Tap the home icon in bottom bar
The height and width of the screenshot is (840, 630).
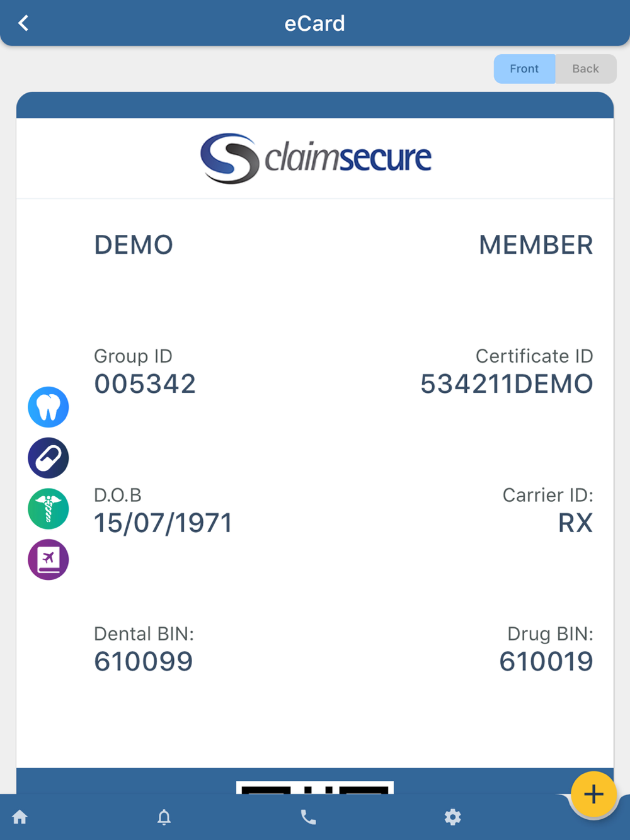point(20,817)
